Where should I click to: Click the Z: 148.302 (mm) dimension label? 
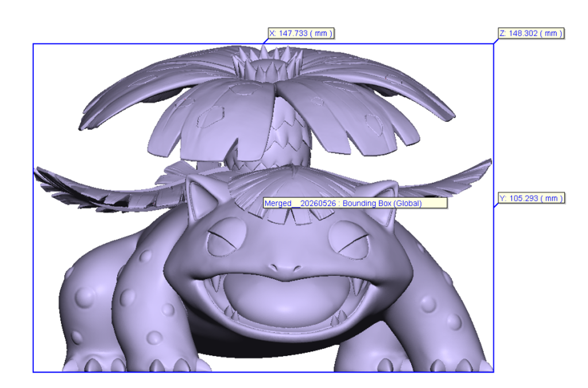531,33
